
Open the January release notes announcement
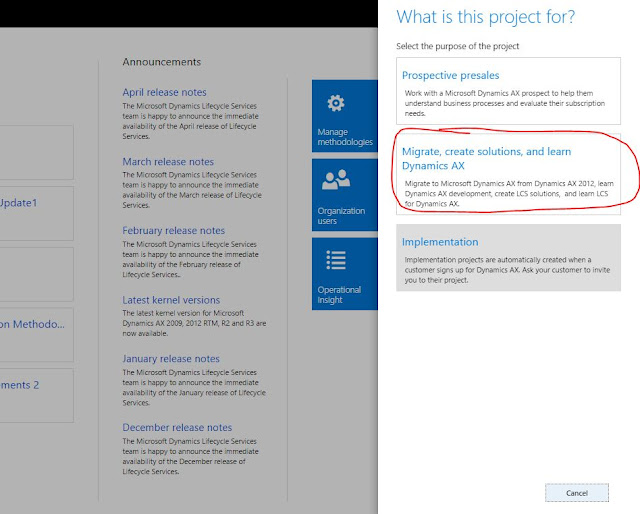tap(171, 359)
